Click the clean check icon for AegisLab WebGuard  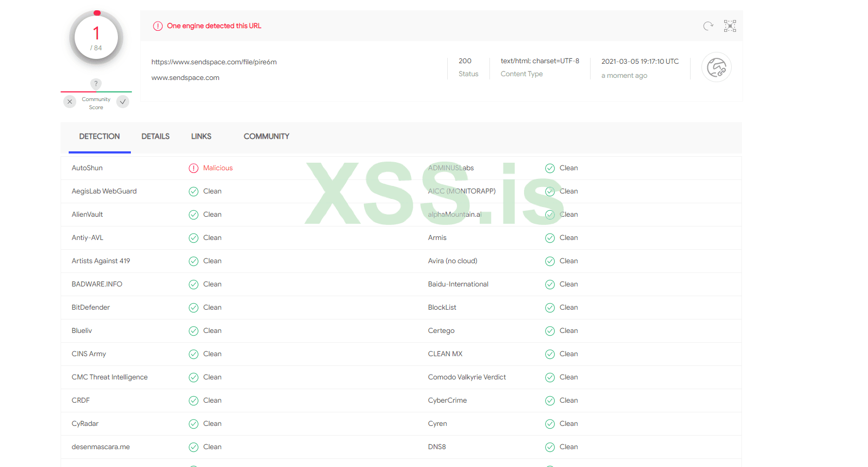click(194, 191)
